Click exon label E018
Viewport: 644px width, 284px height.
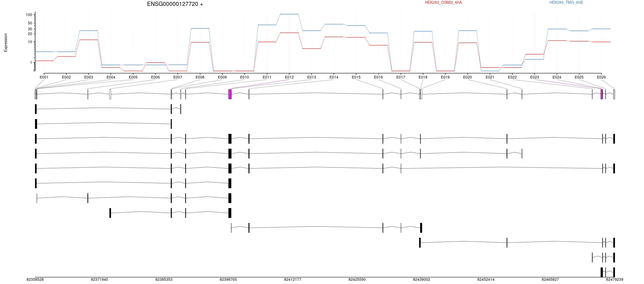click(x=423, y=77)
